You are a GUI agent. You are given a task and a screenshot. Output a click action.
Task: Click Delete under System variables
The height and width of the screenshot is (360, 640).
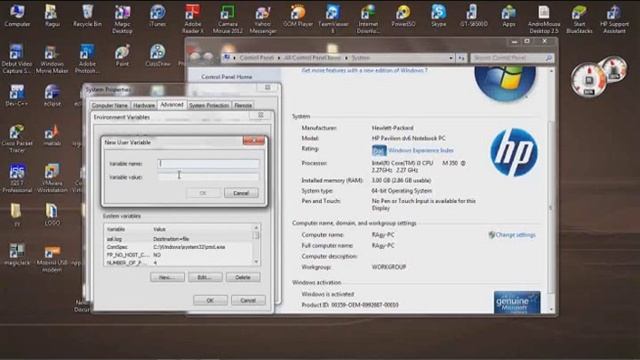(x=243, y=277)
